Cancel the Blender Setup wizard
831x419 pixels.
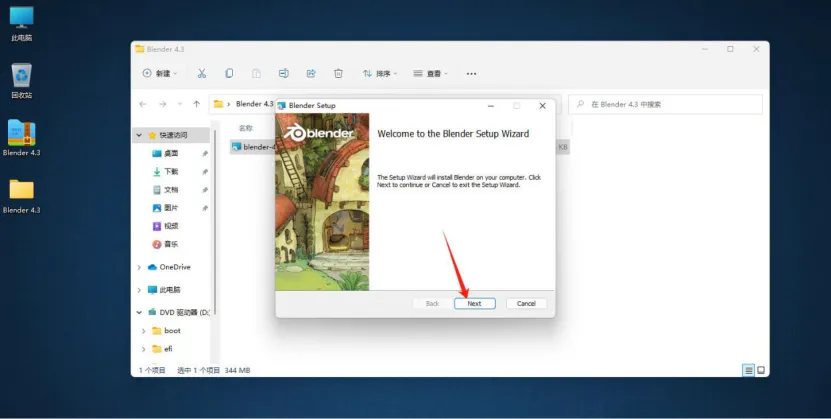click(x=526, y=304)
